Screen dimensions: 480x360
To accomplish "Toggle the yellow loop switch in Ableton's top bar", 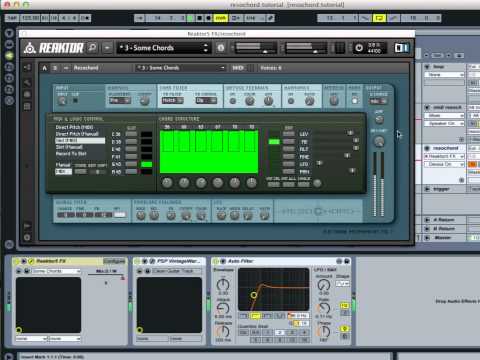I will [379, 18].
